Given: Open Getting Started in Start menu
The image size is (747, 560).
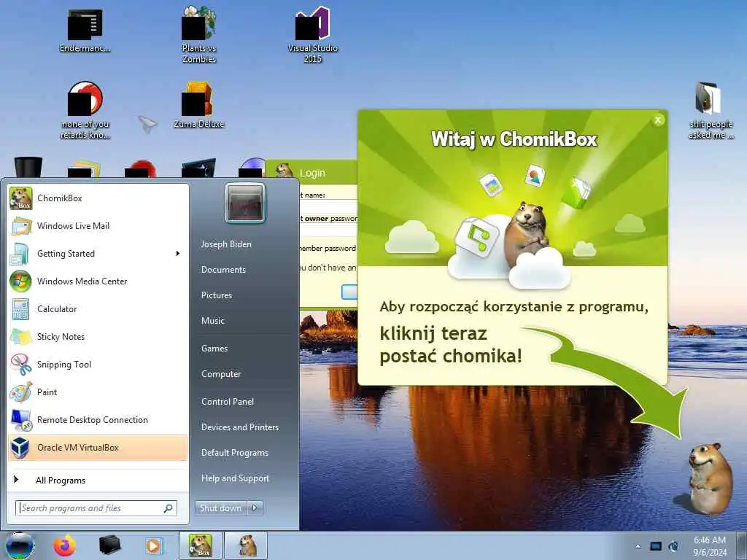Looking at the screenshot, I should pyautogui.click(x=98, y=253).
